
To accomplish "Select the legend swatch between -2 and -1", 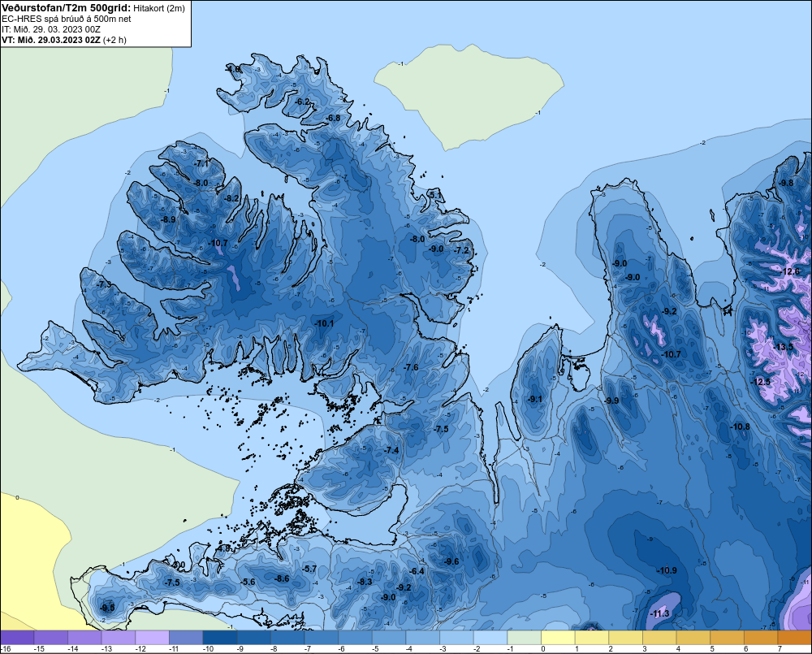I will 490,638.
